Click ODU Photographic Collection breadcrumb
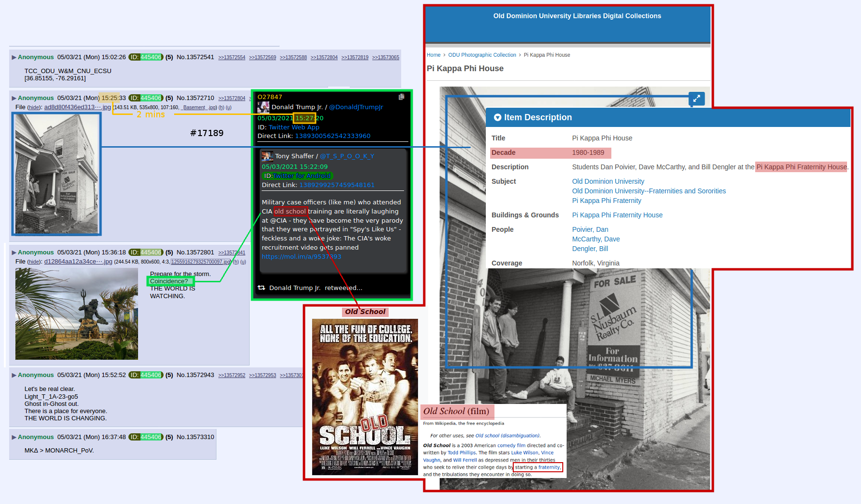Image resolution: width=861 pixels, height=504 pixels. (482, 55)
